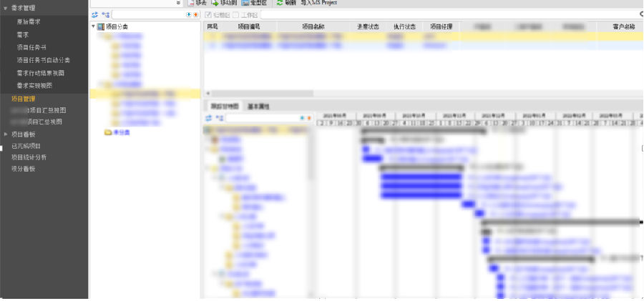Open 需求 in the sidebar
The width and height of the screenshot is (644, 301).
tap(23, 35)
